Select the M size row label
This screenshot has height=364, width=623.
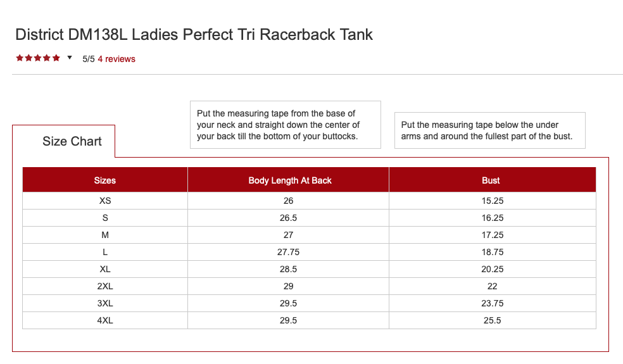point(105,235)
